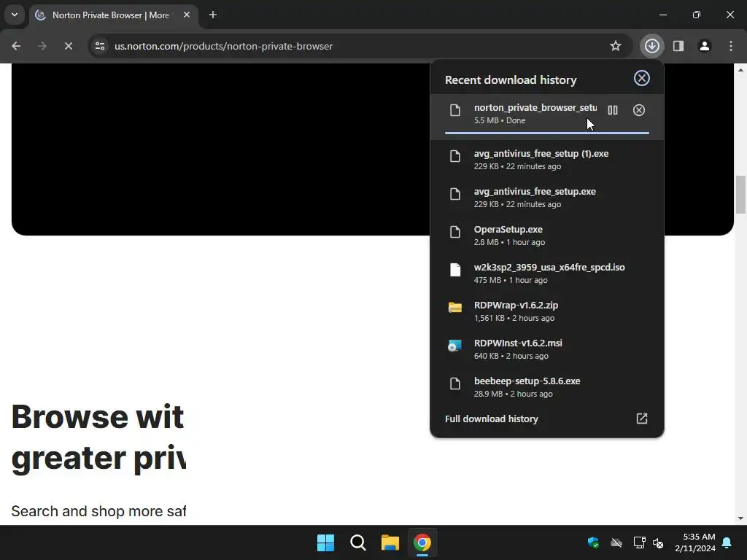Open File Explorer from taskbar

click(x=390, y=542)
